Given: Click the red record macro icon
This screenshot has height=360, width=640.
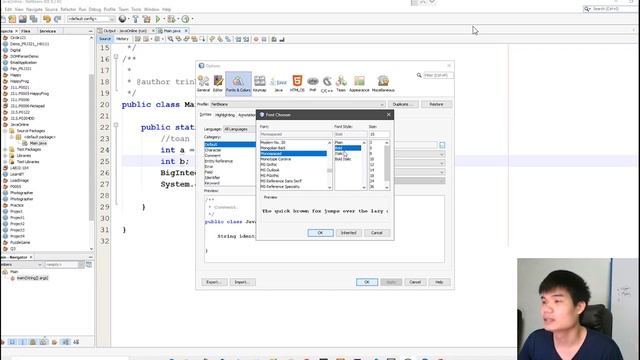Looking at the screenshot, I should [256, 39].
